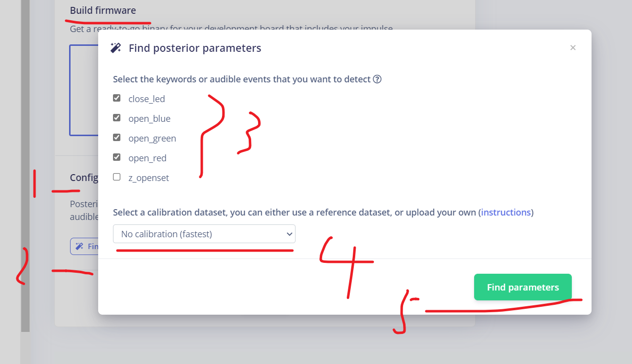632x364 pixels.
Task: Click wand icon on background Find button
Action: coord(79,246)
